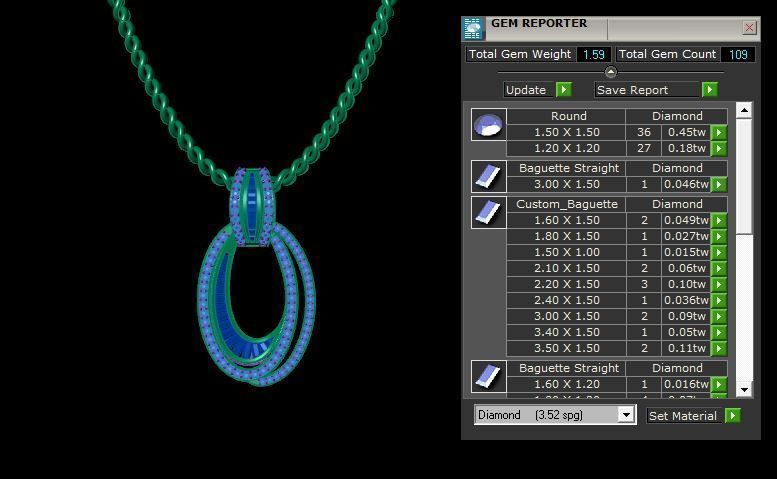
Task: Click the pendant model in viewport
Action: pyautogui.click(x=255, y=277)
